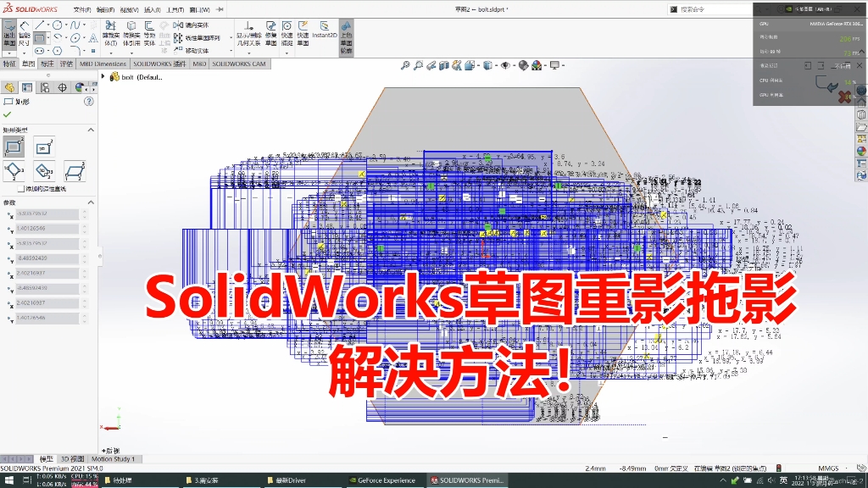Click Display/Delete Relations (显示/删除几何关系)
The width and height of the screenshot is (868, 488).
[249, 33]
